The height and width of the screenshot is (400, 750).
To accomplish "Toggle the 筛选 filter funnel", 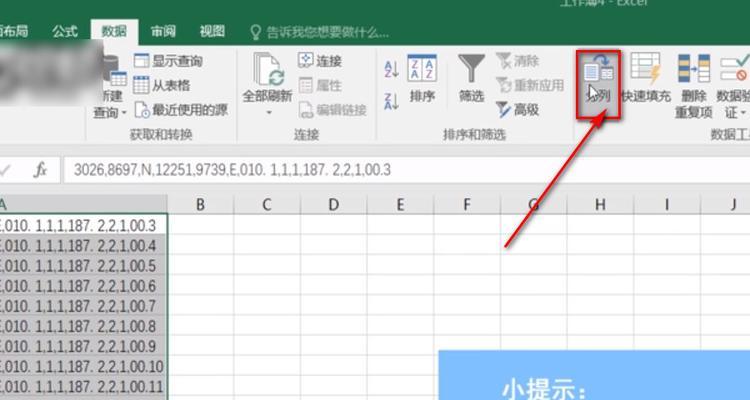I will (x=472, y=79).
